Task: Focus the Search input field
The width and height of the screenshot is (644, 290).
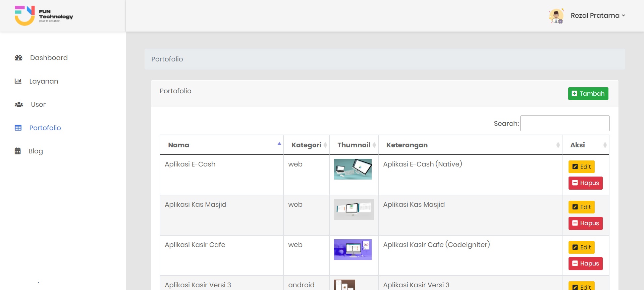Action: tap(565, 124)
